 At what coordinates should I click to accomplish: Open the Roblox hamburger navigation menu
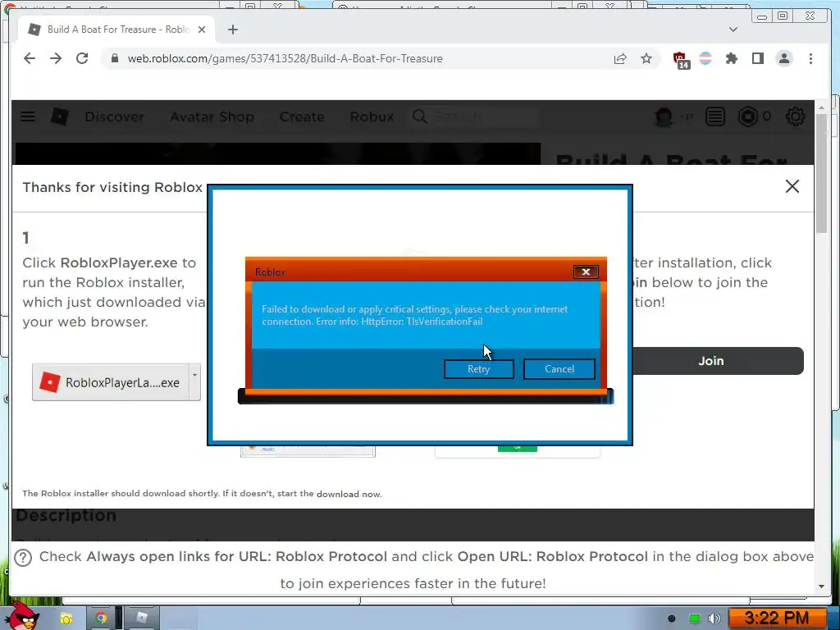point(28,116)
